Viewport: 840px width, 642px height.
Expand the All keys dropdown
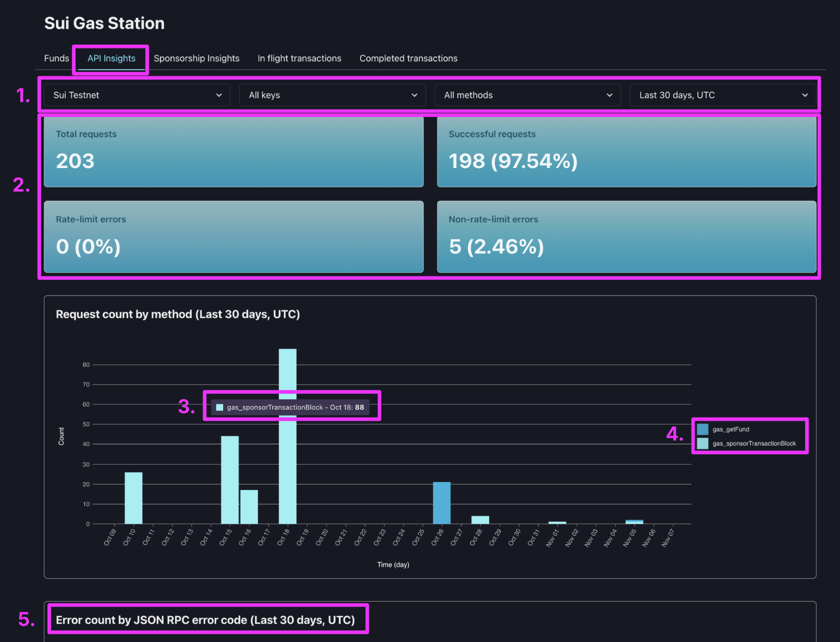[x=332, y=95]
